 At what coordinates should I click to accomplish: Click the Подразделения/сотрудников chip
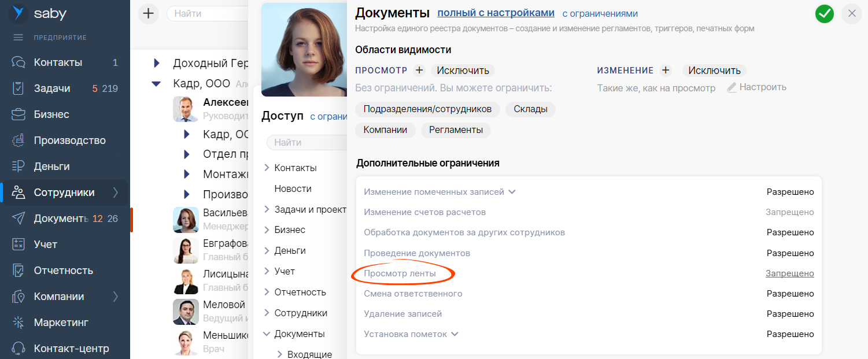pos(427,109)
